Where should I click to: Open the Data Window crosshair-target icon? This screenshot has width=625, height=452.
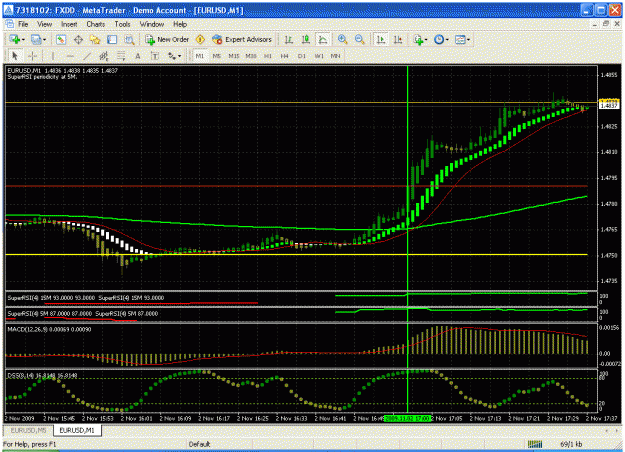coord(78,39)
